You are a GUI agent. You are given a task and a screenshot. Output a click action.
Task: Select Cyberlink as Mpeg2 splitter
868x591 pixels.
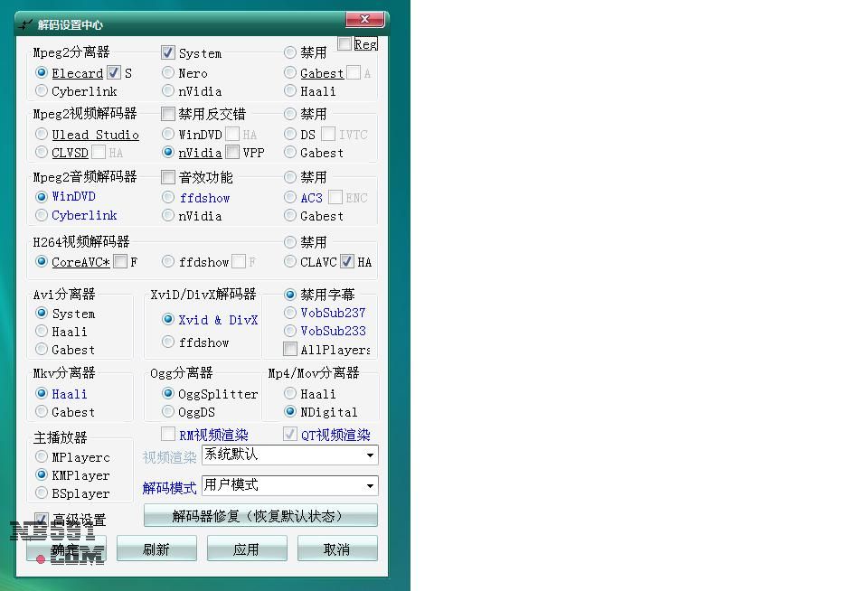pos(42,91)
